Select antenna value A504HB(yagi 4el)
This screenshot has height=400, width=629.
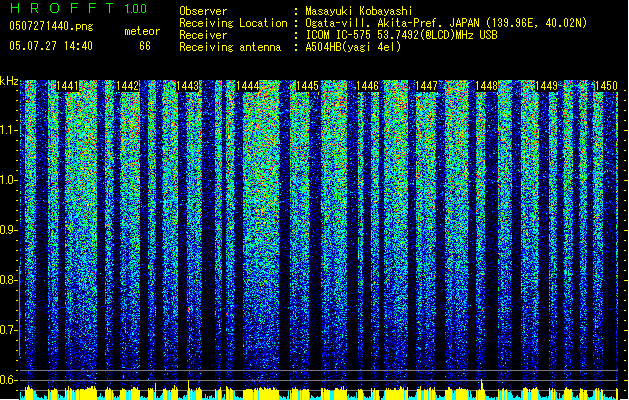353,47
